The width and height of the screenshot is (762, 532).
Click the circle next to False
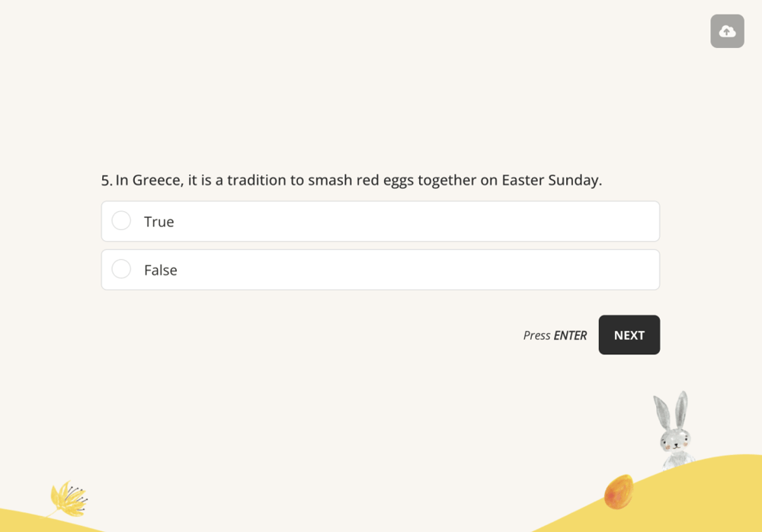(121, 268)
